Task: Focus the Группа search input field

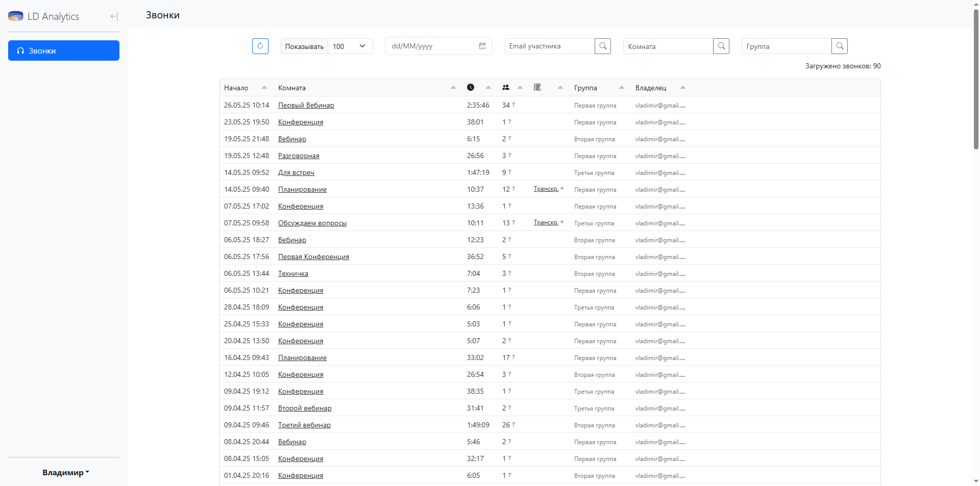Action: (x=787, y=46)
